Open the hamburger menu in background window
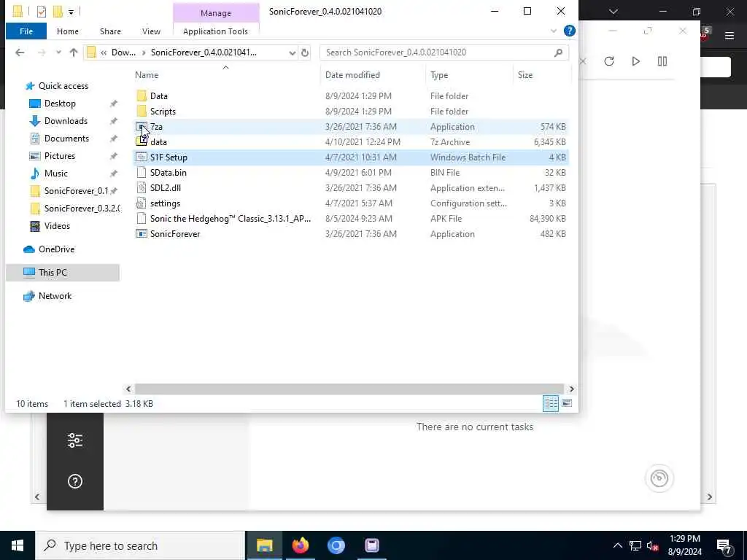Screen dimensions: 747x560 pos(729,35)
